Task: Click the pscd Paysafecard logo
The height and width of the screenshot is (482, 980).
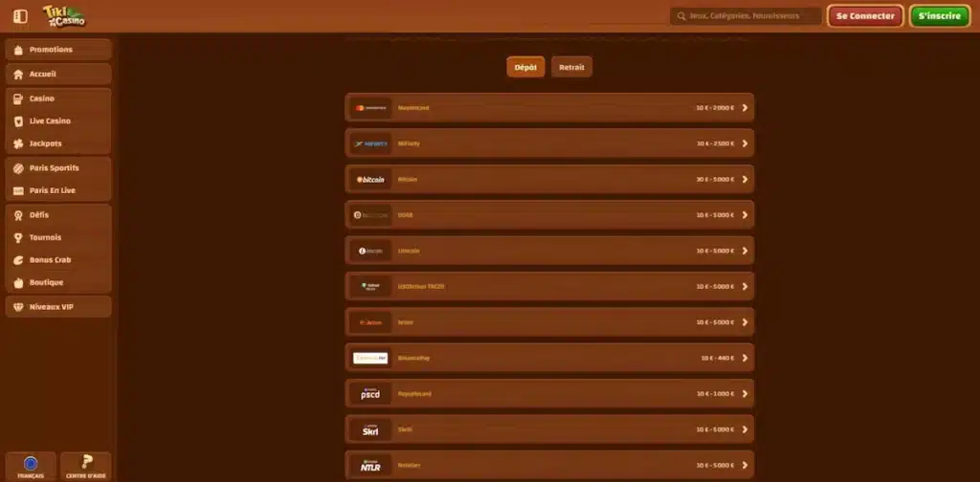Action: pos(370,394)
